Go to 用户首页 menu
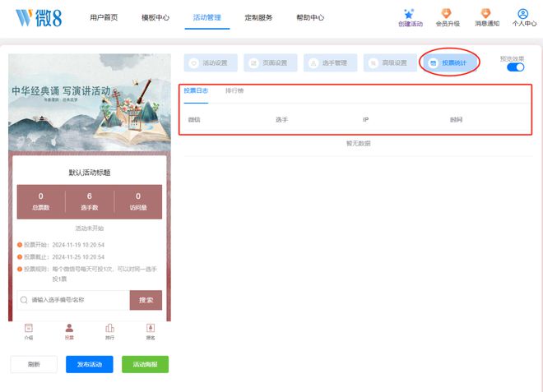The height and width of the screenshot is (392, 543). click(104, 17)
